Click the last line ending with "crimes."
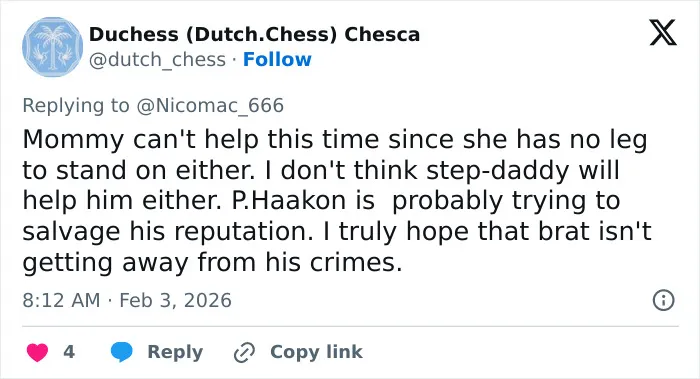The width and height of the screenshot is (700, 379). pos(212,262)
